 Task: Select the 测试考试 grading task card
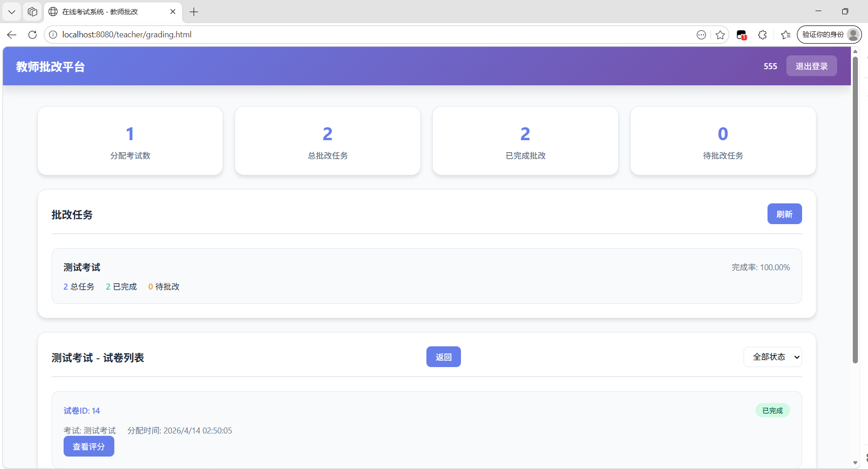click(x=426, y=276)
